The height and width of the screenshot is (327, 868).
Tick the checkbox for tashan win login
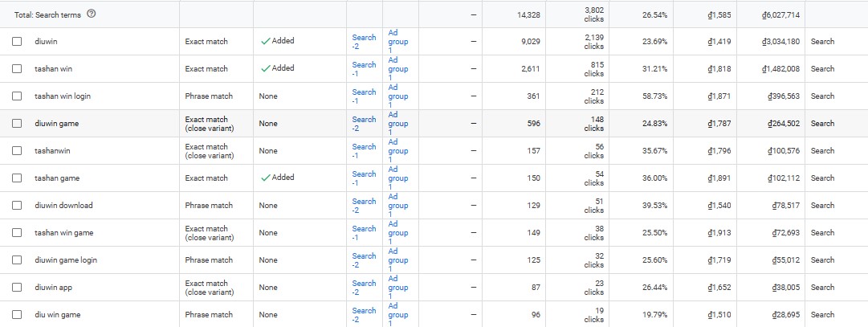click(x=17, y=96)
